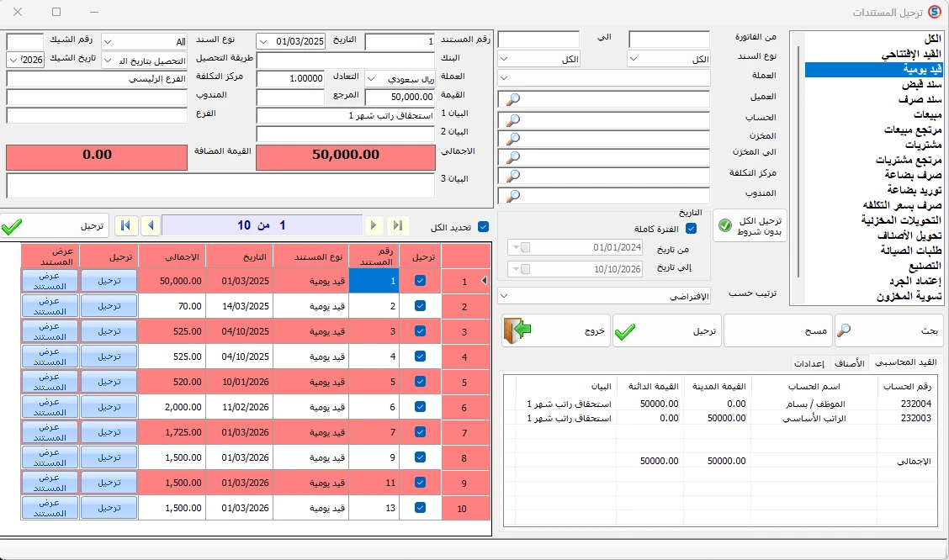This screenshot has height=560, width=949.
Task: Open the نوع السند dropdown showing All
Action: (x=108, y=42)
